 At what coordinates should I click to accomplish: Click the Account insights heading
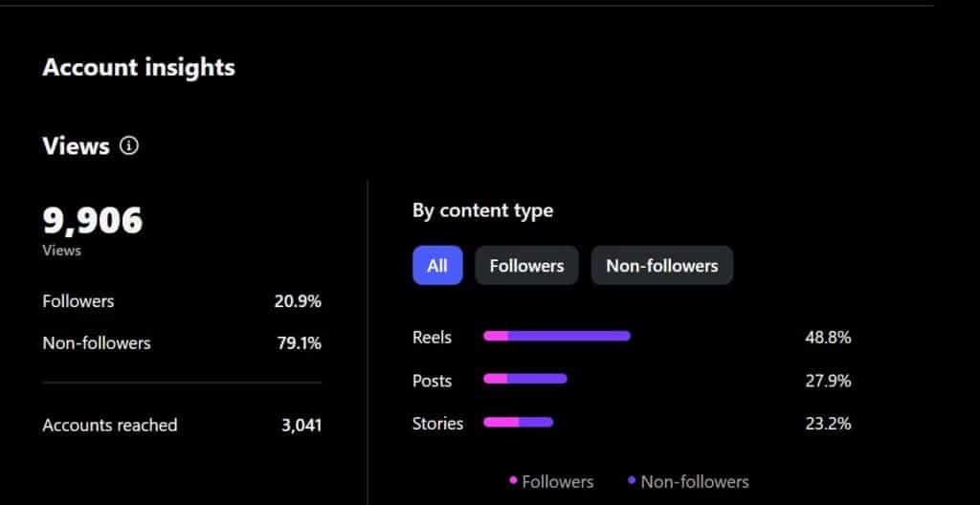tap(139, 68)
